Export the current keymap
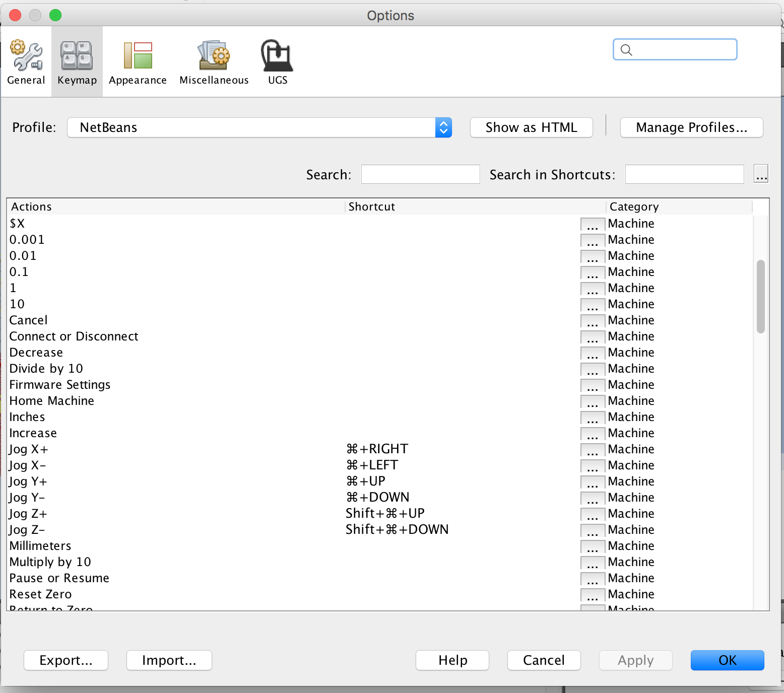784x693 pixels. (66, 660)
